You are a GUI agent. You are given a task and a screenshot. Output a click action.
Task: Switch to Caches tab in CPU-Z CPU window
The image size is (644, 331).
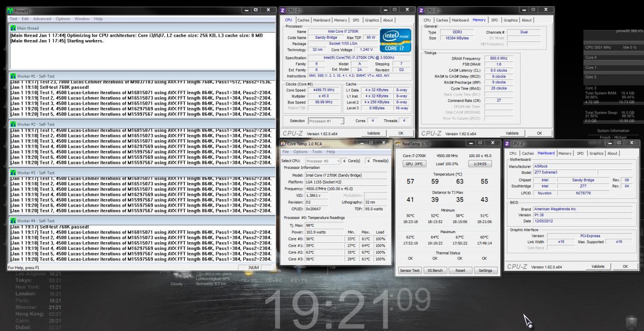coord(303,20)
